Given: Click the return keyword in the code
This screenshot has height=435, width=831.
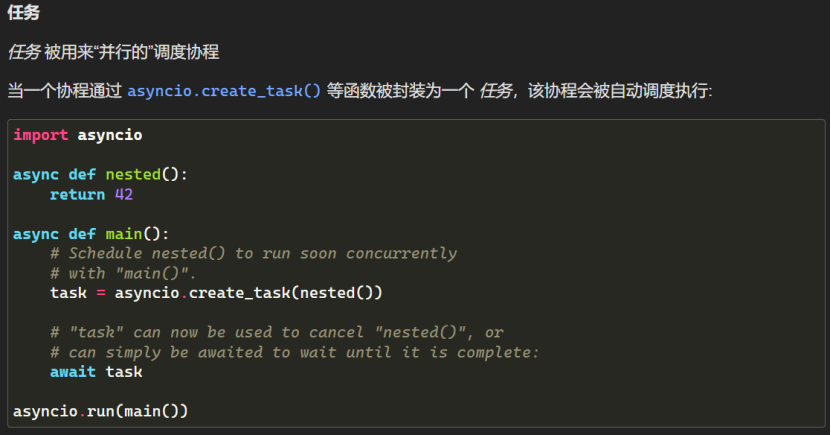Looking at the screenshot, I should click(77, 194).
